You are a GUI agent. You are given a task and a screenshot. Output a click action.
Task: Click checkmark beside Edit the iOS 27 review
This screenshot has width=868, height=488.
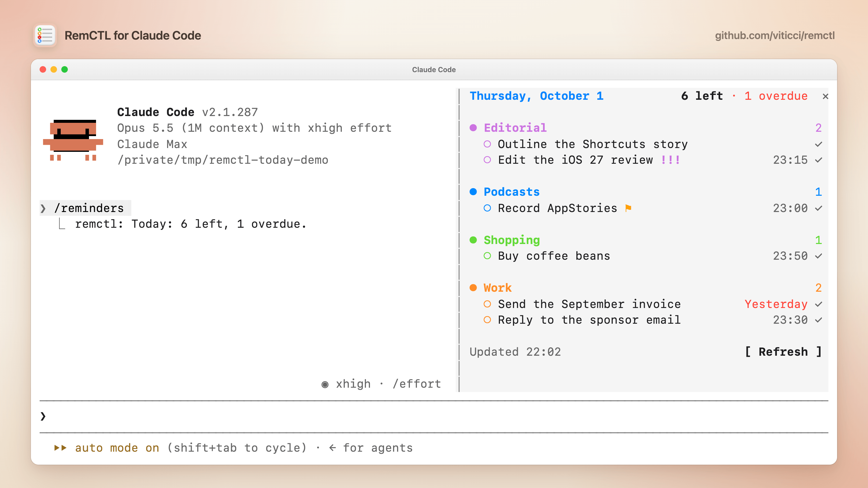click(x=818, y=160)
